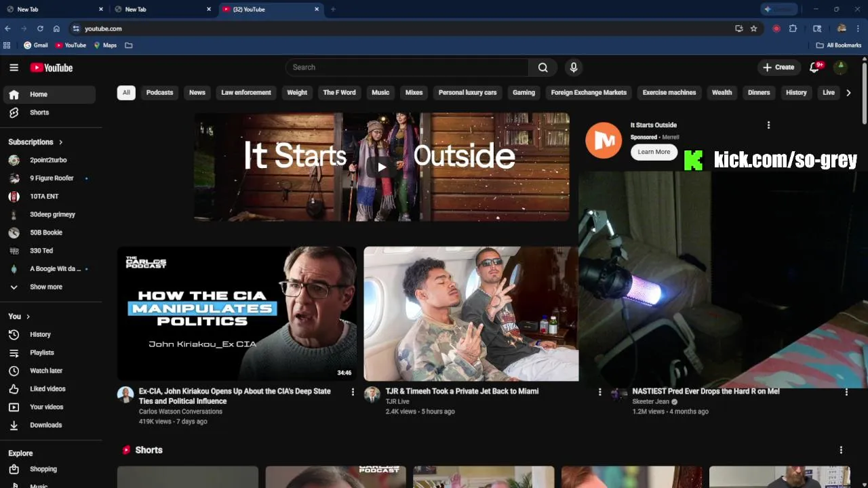Image resolution: width=868 pixels, height=488 pixels.
Task: Open Maps bookmark
Action: pos(105,45)
